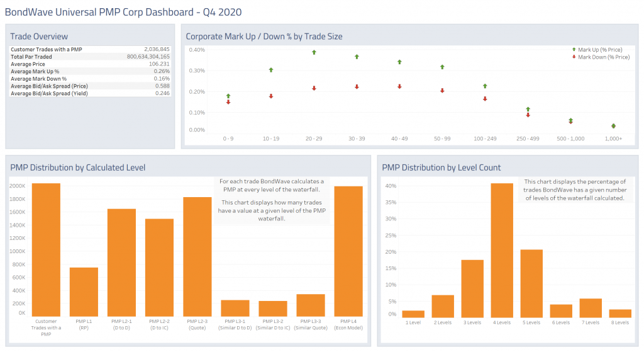This screenshot has height=352, width=644.
Task: Click the Mark Up arrow at 20 - 29
Action: pyautogui.click(x=314, y=52)
